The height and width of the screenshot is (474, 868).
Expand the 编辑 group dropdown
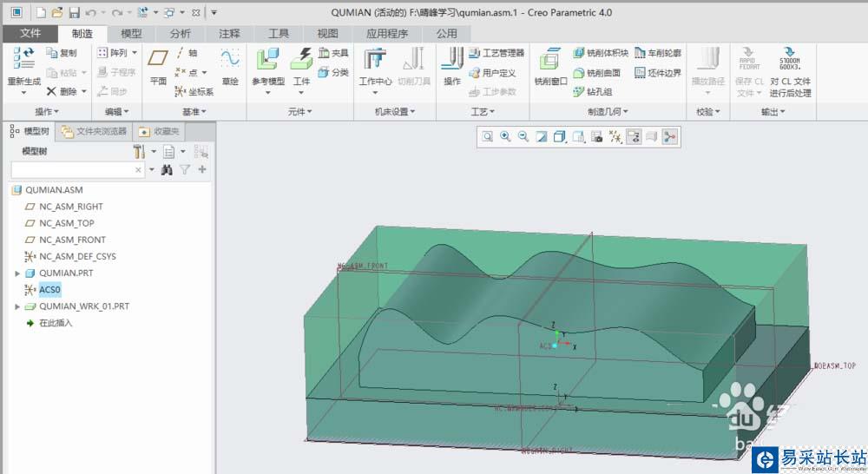[x=117, y=112]
